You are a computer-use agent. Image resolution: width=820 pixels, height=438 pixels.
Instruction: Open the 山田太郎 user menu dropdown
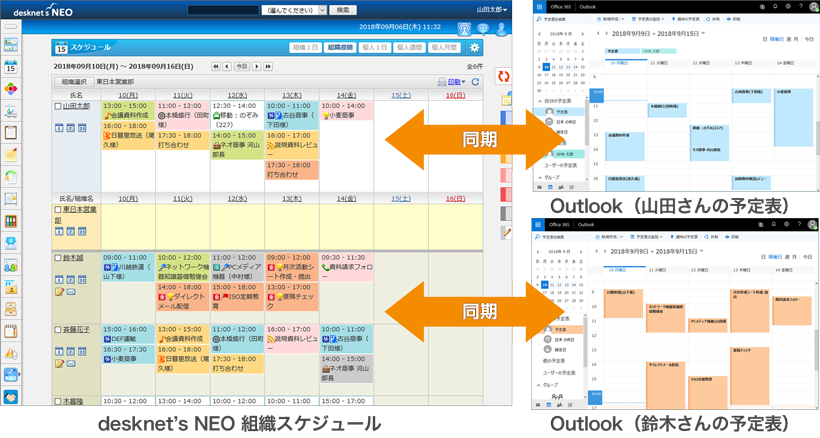click(x=492, y=10)
